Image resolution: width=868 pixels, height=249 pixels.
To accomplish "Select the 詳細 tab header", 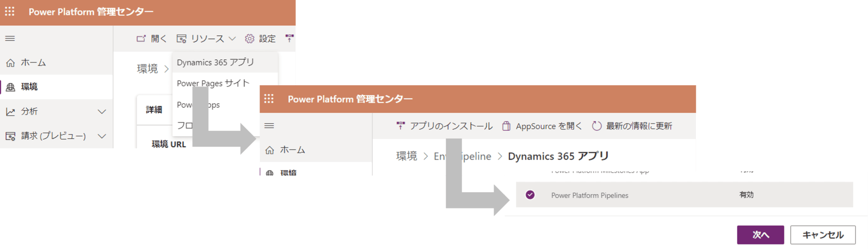I will tap(154, 110).
